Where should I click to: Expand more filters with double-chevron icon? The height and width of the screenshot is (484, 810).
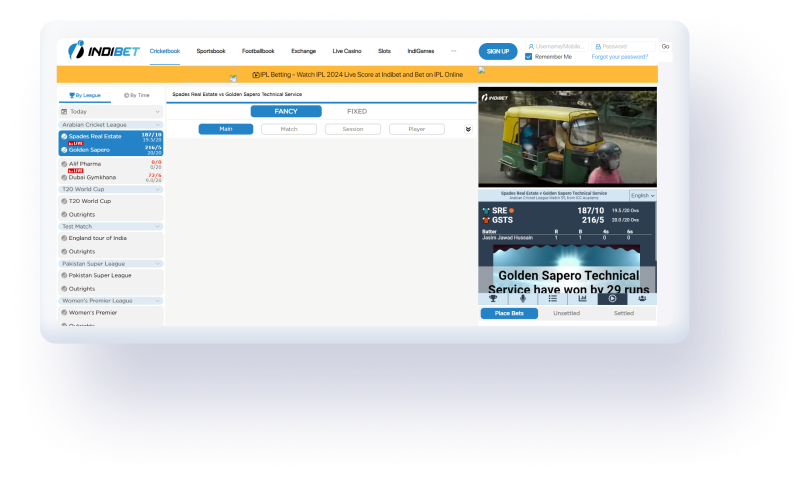[468, 129]
